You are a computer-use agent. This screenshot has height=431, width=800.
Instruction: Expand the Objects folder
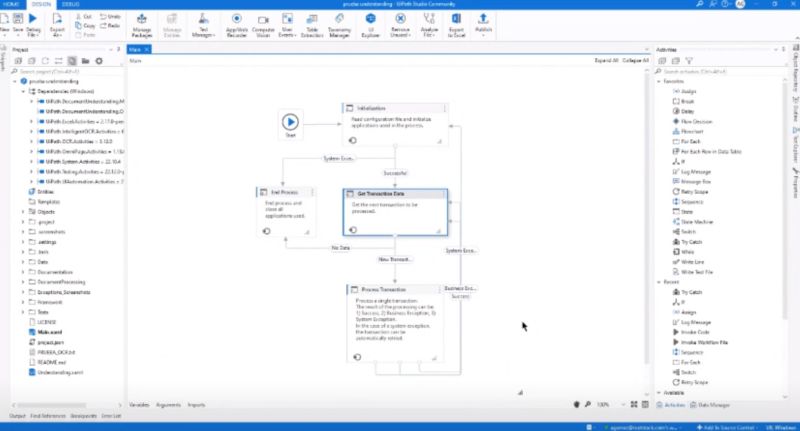click(x=23, y=212)
